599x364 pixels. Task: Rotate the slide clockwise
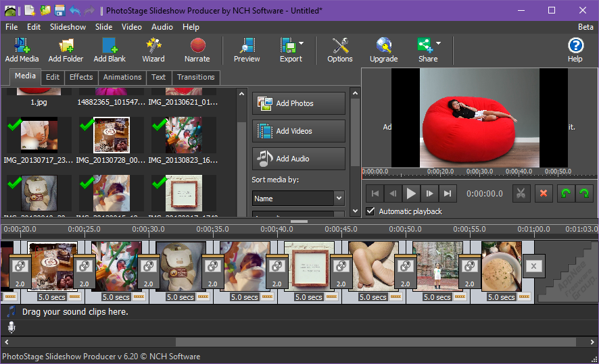[584, 193]
